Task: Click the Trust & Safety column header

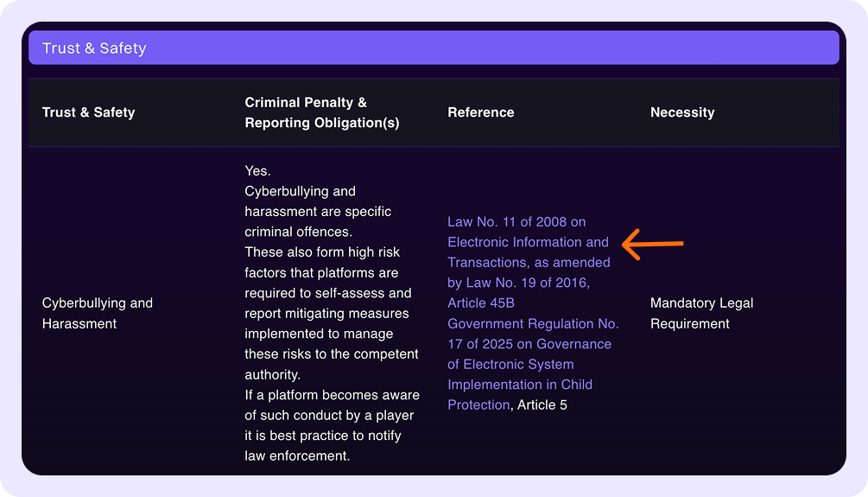Action: coord(88,112)
